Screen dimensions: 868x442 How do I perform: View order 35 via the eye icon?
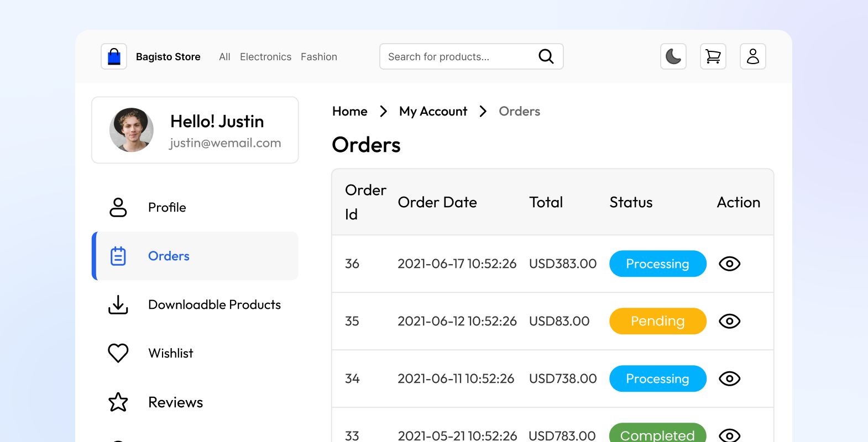coord(730,321)
